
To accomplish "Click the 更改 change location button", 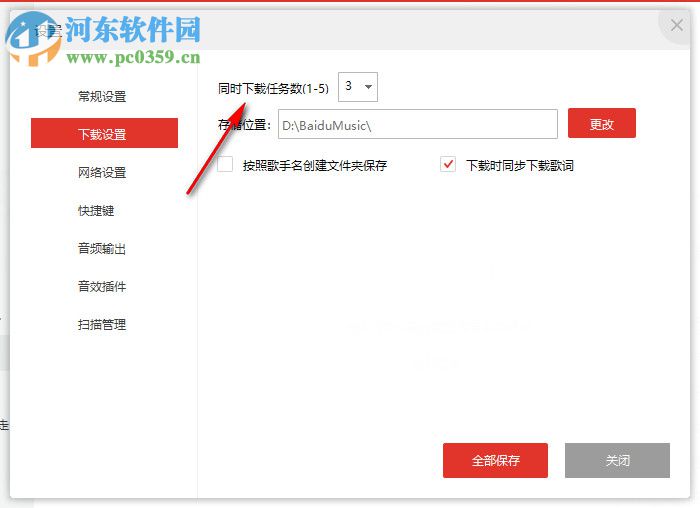I will 602,123.
